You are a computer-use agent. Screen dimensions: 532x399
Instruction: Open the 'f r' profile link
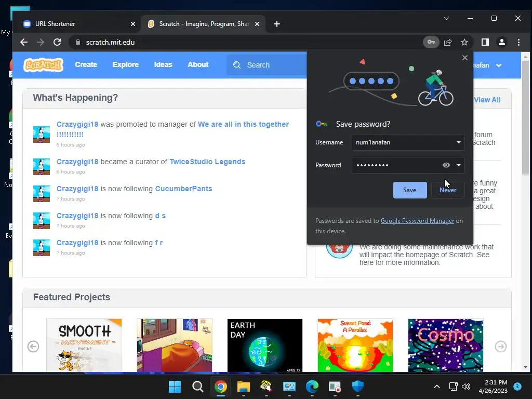click(x=159, y=243)
